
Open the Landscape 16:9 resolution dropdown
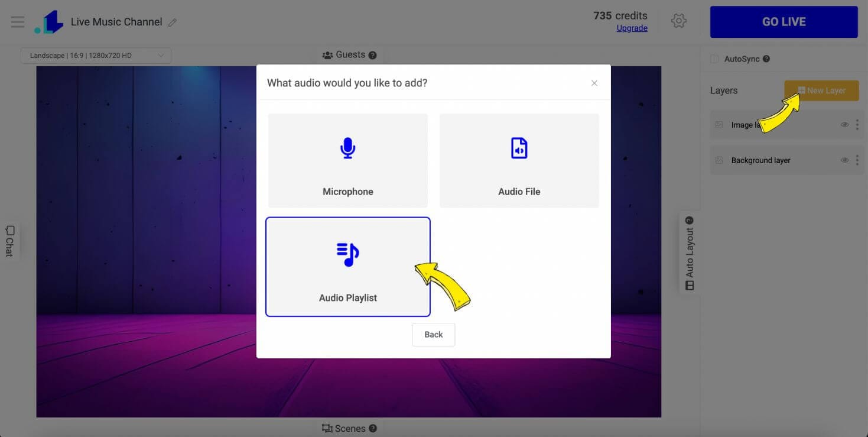[x=96, y=56]
